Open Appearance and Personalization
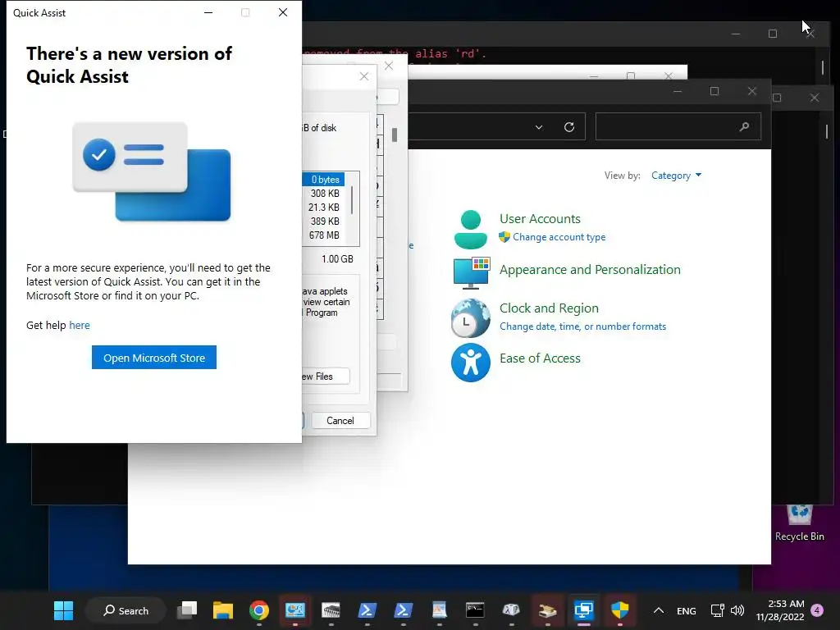Screen dimensions: 840x630 point(590,269)
